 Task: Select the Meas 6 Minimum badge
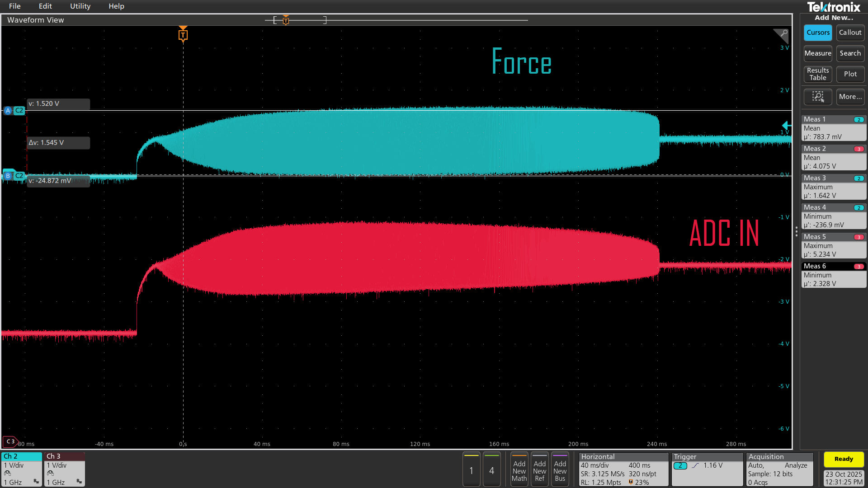click(x=834, y=275)
